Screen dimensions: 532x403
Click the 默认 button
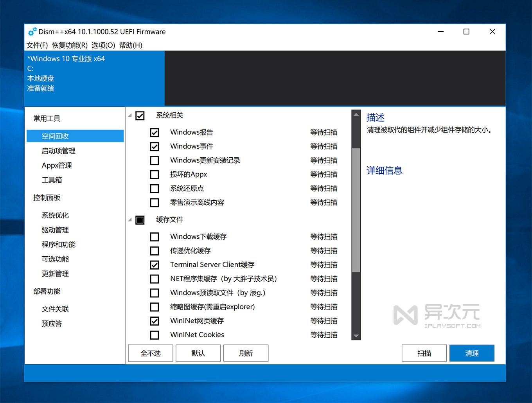coord(198,353)
